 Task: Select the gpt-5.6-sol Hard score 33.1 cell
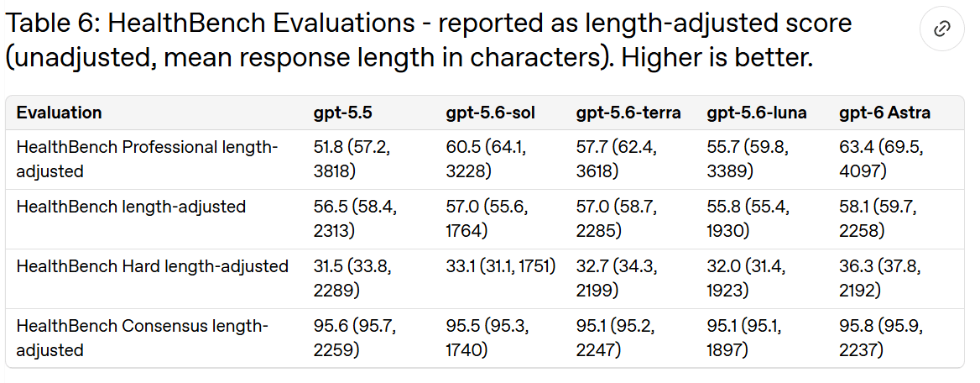point(501,266)
